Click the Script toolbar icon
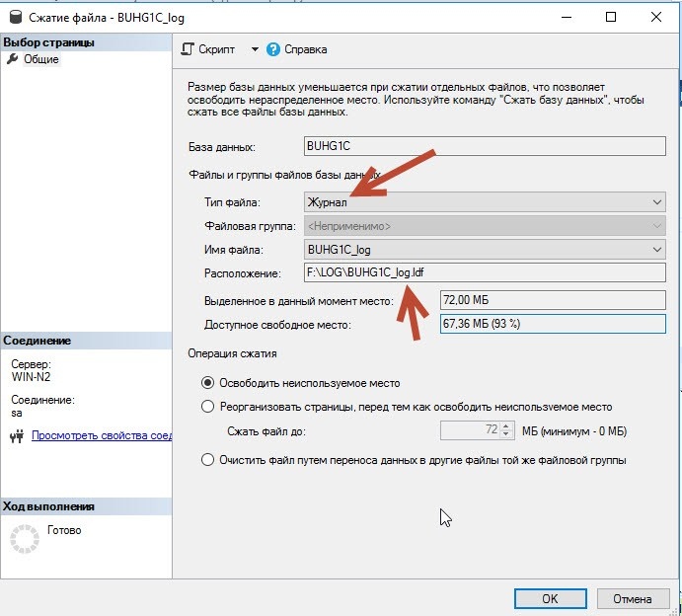 [x=187, y=49]
